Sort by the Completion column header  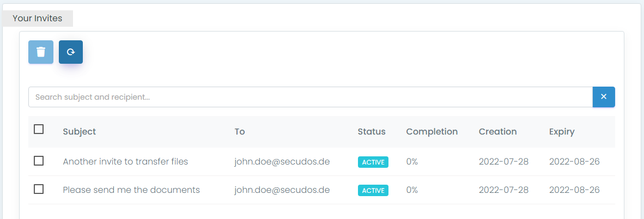click(x=432, y=132)
